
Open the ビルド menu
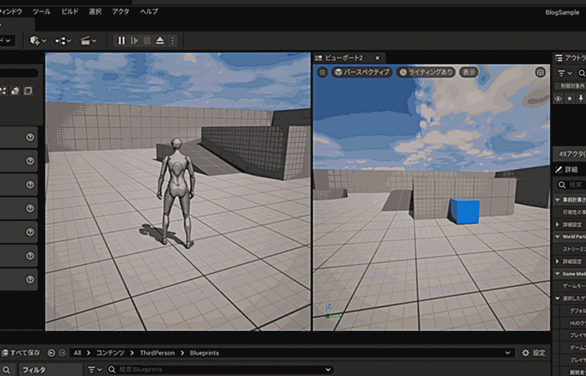70,12
